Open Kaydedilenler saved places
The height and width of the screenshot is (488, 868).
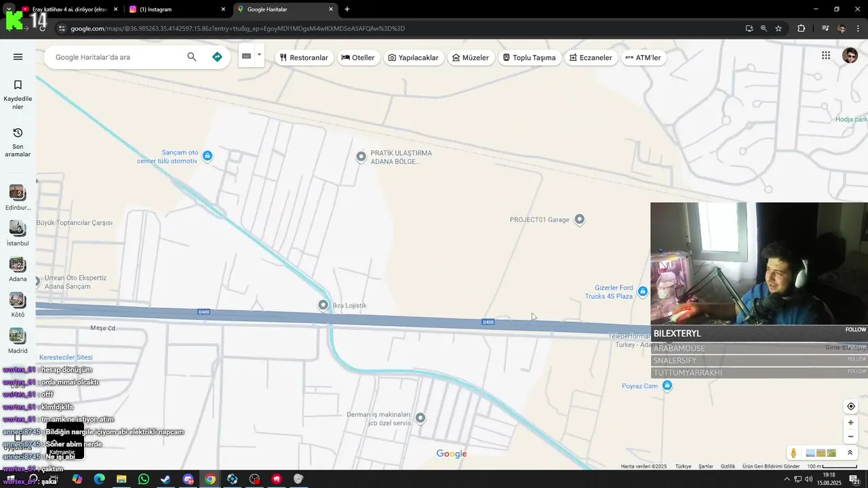click(x=18, y=94)
